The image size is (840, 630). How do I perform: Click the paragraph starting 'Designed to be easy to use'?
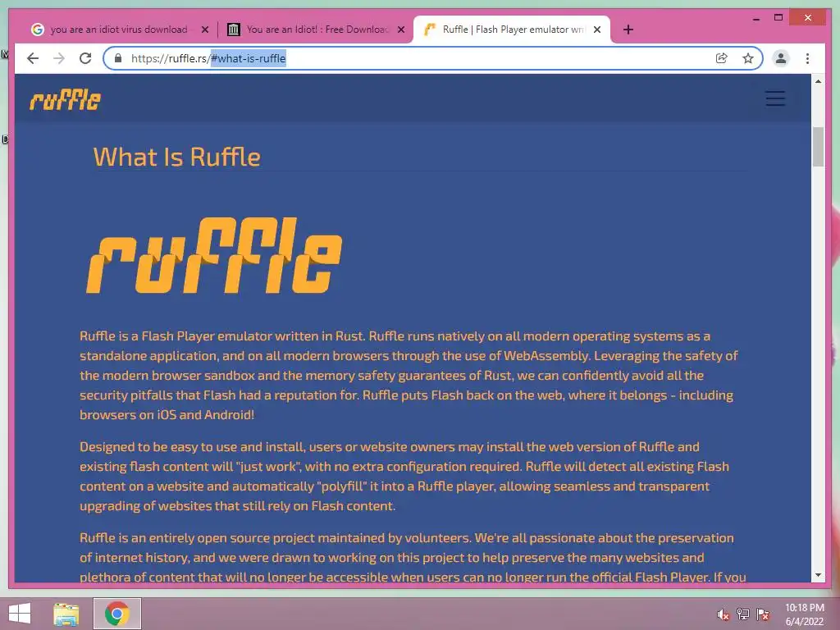click(x=404, y=477)
